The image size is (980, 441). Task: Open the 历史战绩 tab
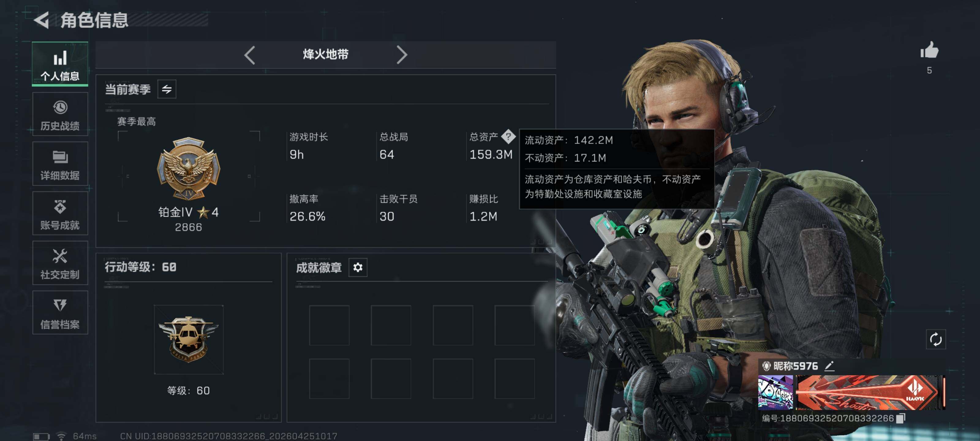point(60,114)
